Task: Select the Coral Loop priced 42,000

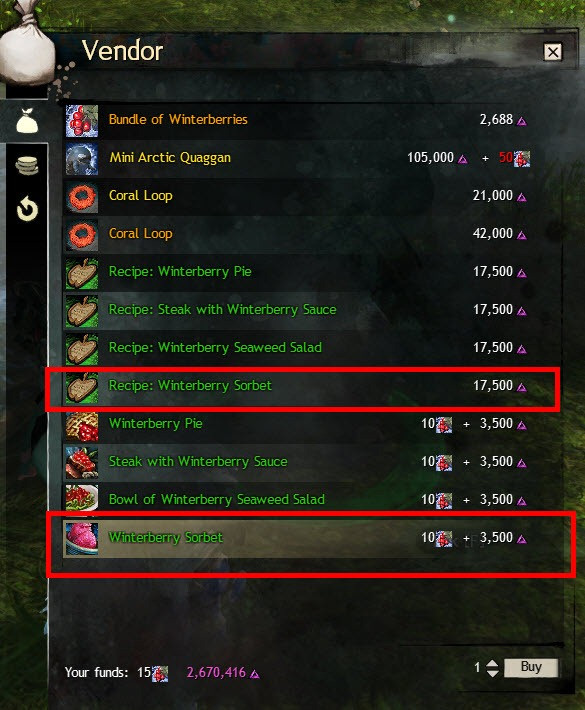Action: click(x=312, y=235)
